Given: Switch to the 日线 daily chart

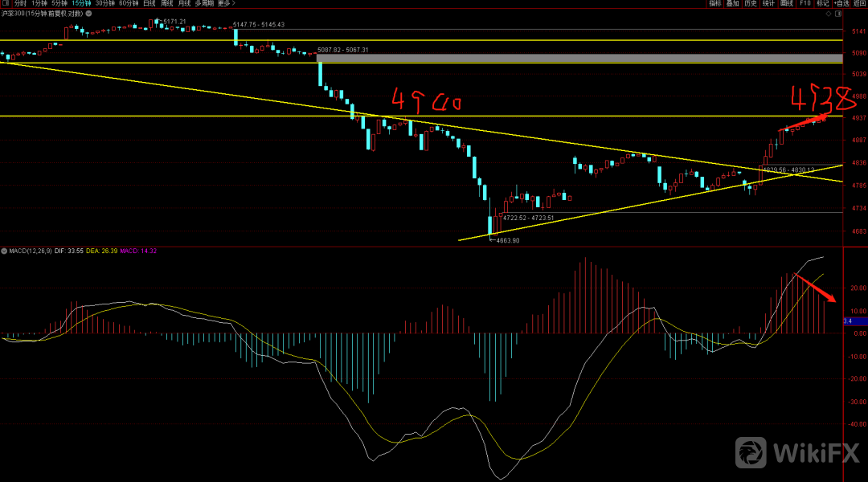Looking at the screenshot, I should [149, 4].
